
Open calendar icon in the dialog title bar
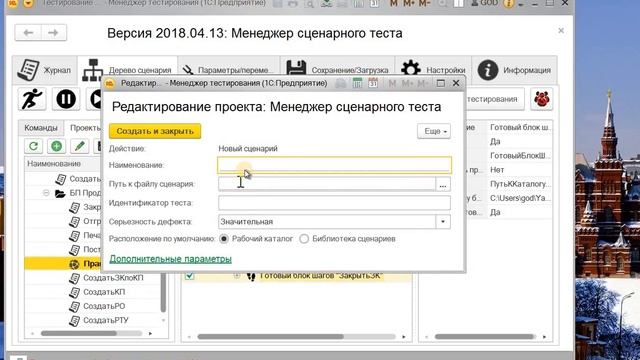coord(373,83)
